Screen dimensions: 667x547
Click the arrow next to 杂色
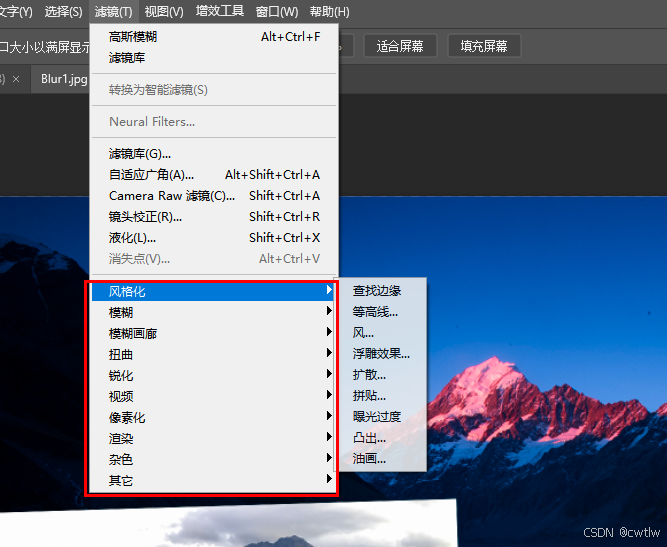coord(329,457)
